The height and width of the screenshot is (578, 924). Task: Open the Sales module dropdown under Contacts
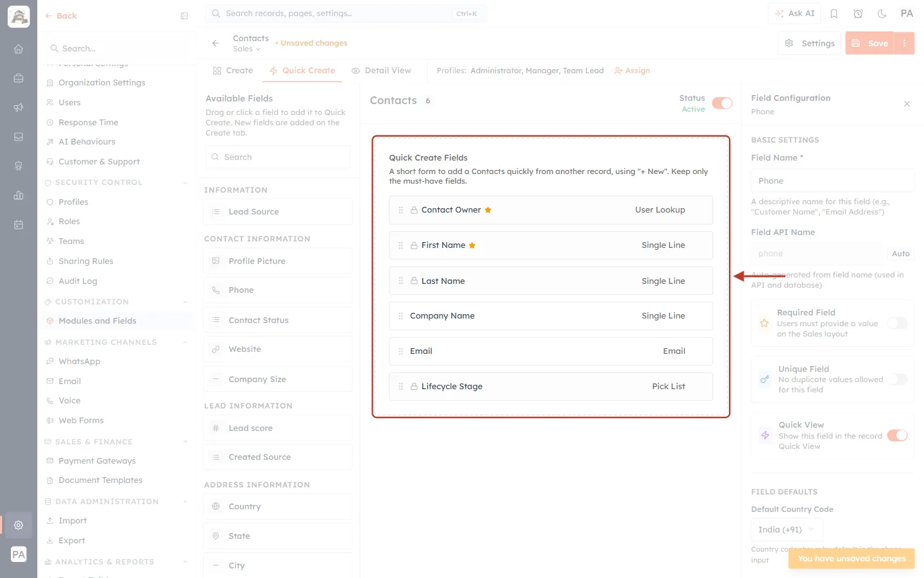247,49
